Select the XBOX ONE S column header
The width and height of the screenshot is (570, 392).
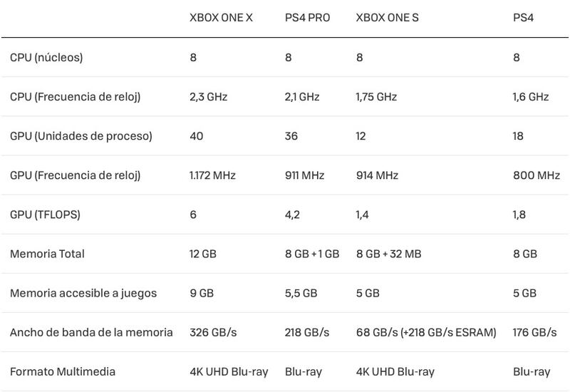pyautogui.click(x=387, y=18)
